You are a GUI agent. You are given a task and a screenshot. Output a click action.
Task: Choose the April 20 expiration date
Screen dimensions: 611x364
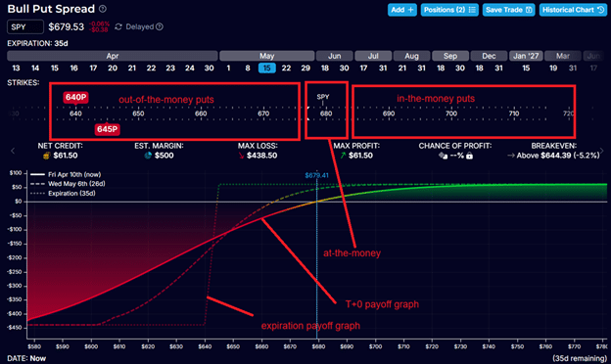tap(113, 68)
